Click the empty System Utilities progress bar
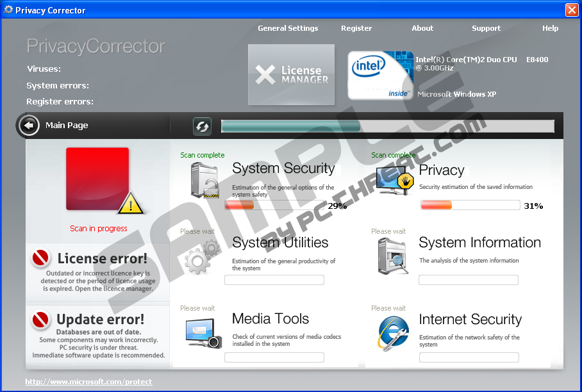Screen dimensions: 582x392 (274, 280)
